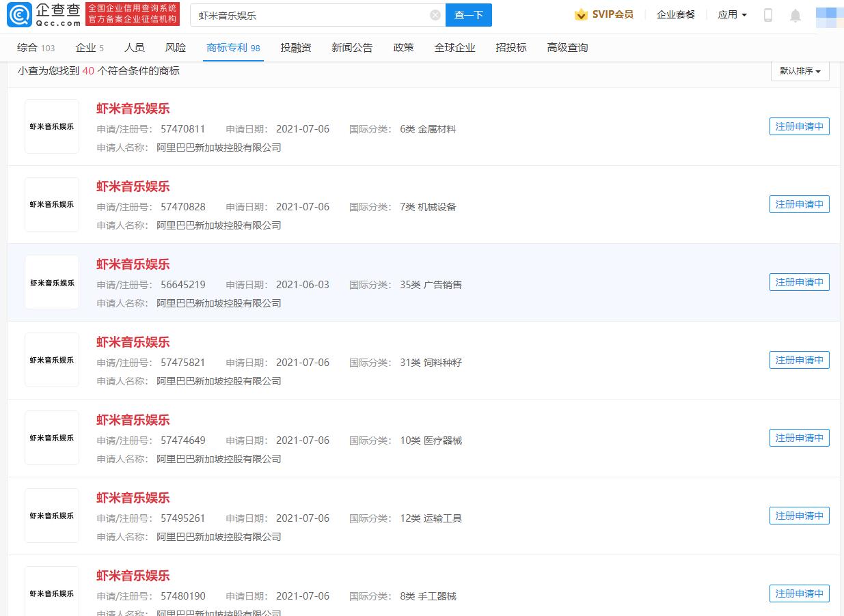This screenshot has width=844, height=616.
Task: Select the 投融资 tab
Action: (x=295, y=48)
